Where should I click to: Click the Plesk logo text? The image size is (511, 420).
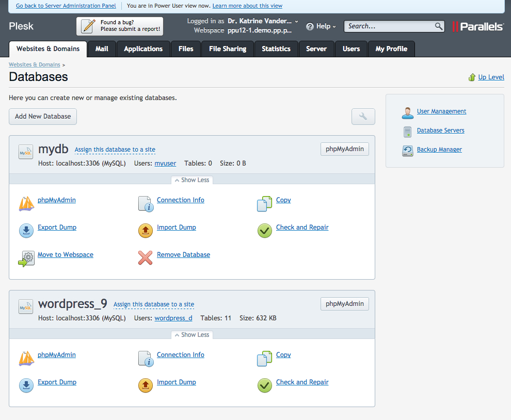pos(21,26)
